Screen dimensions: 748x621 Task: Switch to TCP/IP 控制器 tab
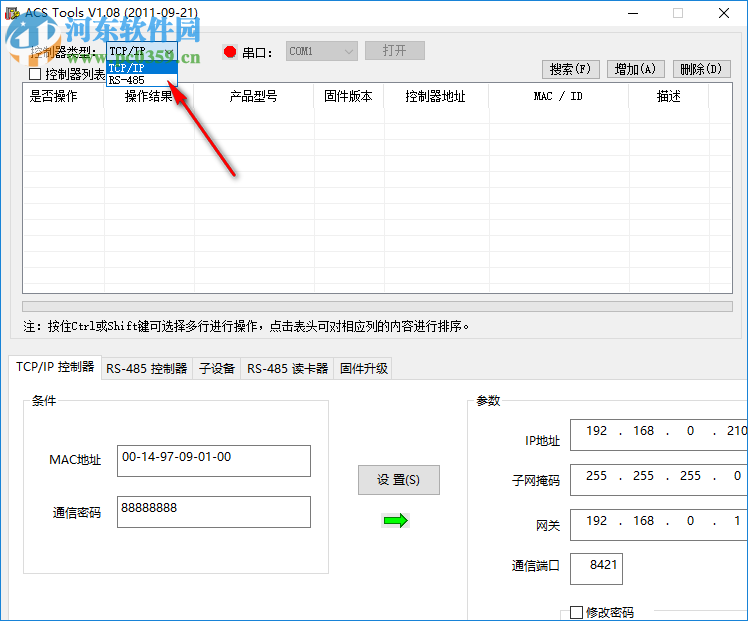click(55, 367)
